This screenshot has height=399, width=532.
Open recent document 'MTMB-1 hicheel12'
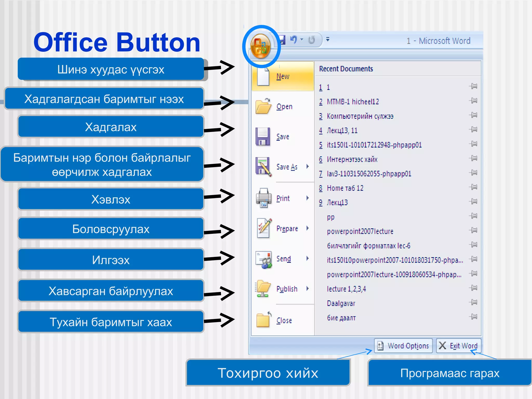pos(353,102)
